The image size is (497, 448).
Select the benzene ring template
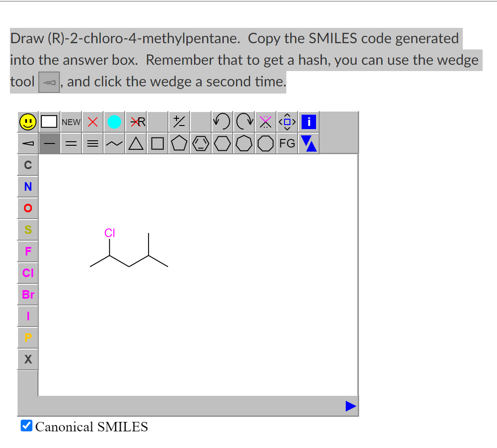tap(200, 143)
